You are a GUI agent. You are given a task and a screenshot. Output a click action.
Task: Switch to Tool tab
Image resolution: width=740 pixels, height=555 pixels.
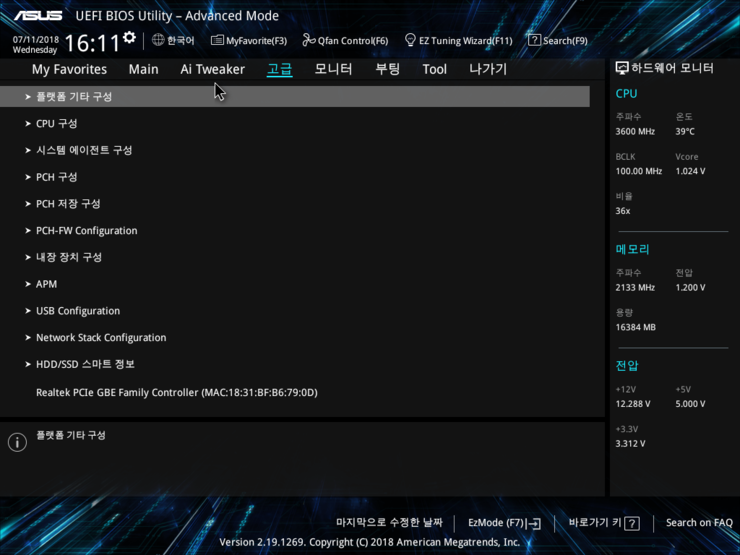(434, 69)
